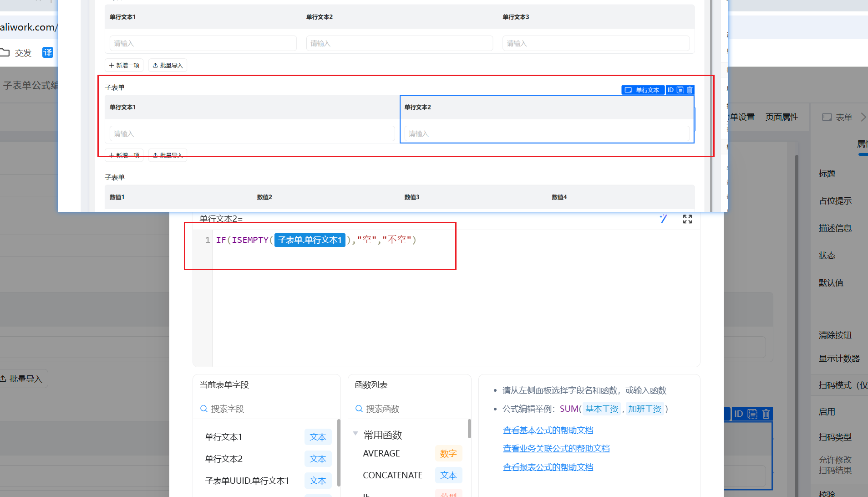The image size is (868, 497).
Task: Click the 子表单.单行文本1 token in formula
Action: (x=310, y=240)
